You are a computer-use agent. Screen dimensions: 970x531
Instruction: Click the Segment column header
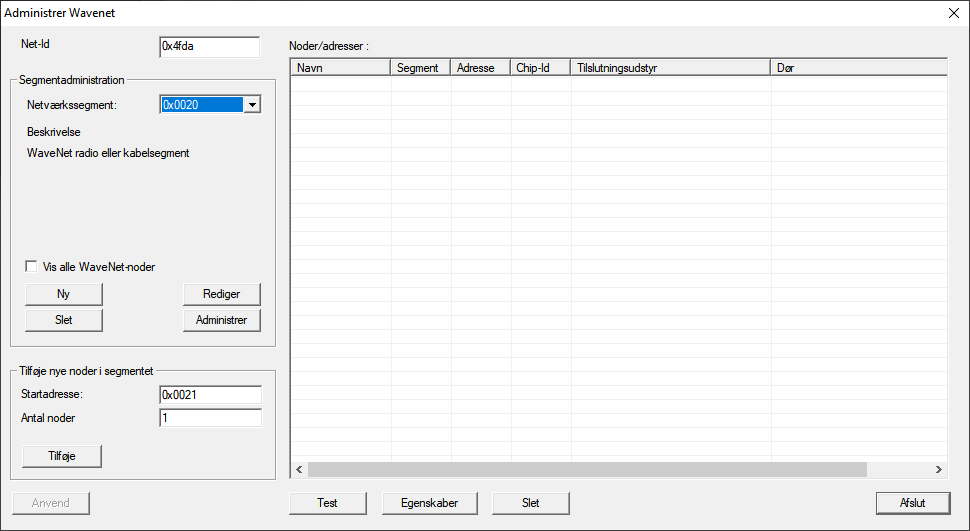(x=420, y=67)
